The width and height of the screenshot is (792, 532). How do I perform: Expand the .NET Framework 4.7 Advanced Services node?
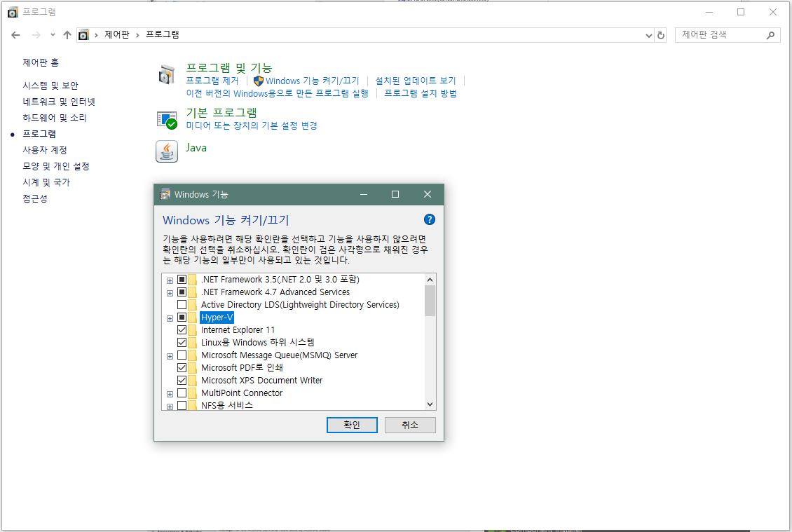tap(170, 293)
